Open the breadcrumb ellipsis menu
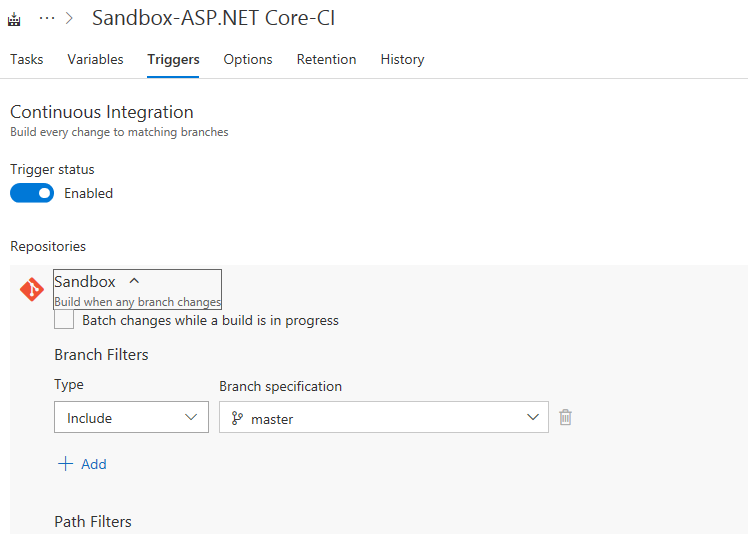 click(46, 18)
